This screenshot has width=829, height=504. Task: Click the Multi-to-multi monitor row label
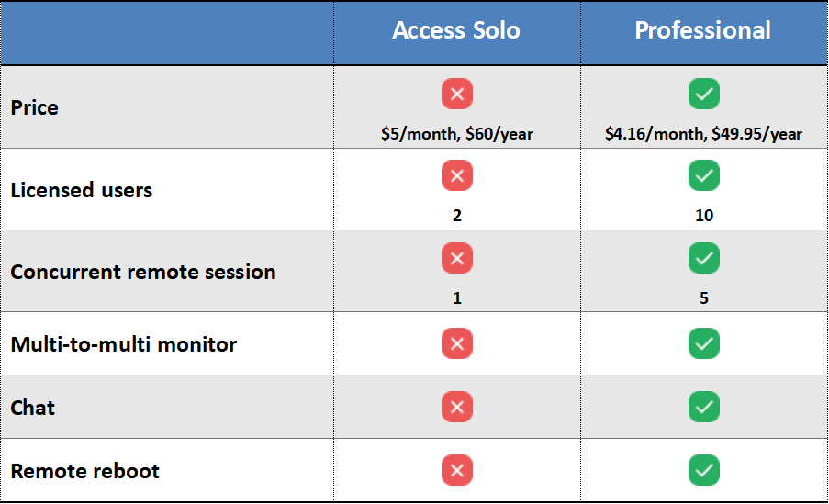[124, 344]
